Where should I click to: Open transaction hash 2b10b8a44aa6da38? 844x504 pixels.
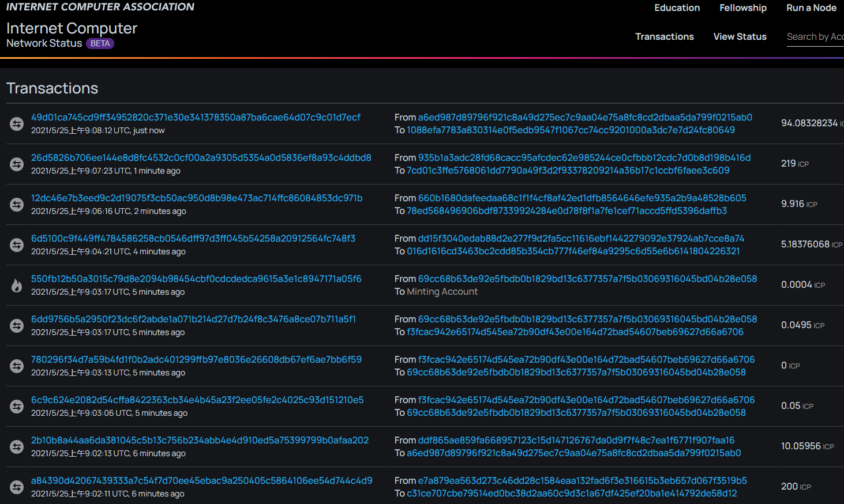click(x=200, y=440)
